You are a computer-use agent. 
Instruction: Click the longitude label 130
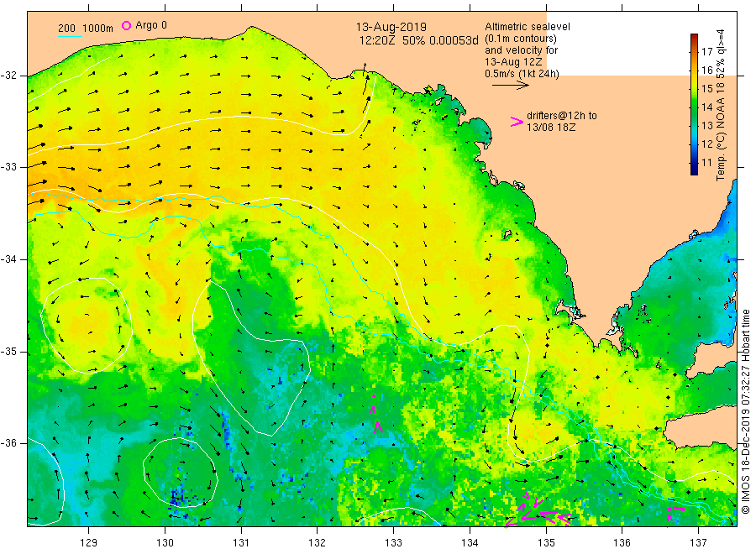[165, 543]
